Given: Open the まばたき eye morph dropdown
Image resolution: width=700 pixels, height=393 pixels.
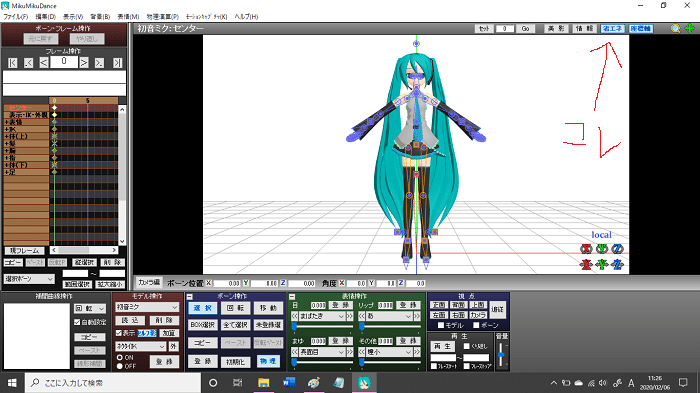Looking at the screenshot, I should [322, 316].
